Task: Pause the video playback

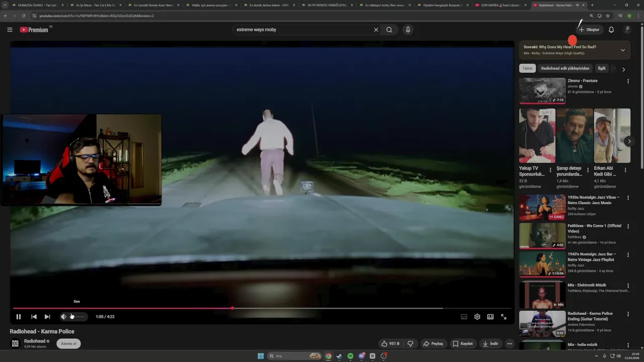Action: pos(19,317)
